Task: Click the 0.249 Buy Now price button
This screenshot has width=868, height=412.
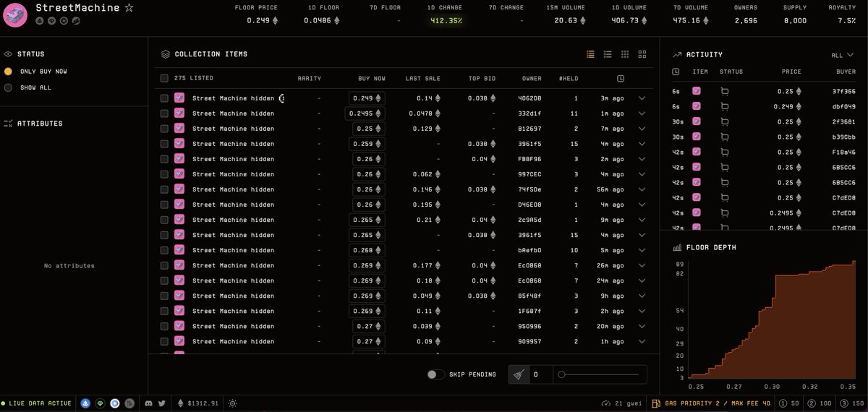Action: pyautogui.click(x=367, y=98)
